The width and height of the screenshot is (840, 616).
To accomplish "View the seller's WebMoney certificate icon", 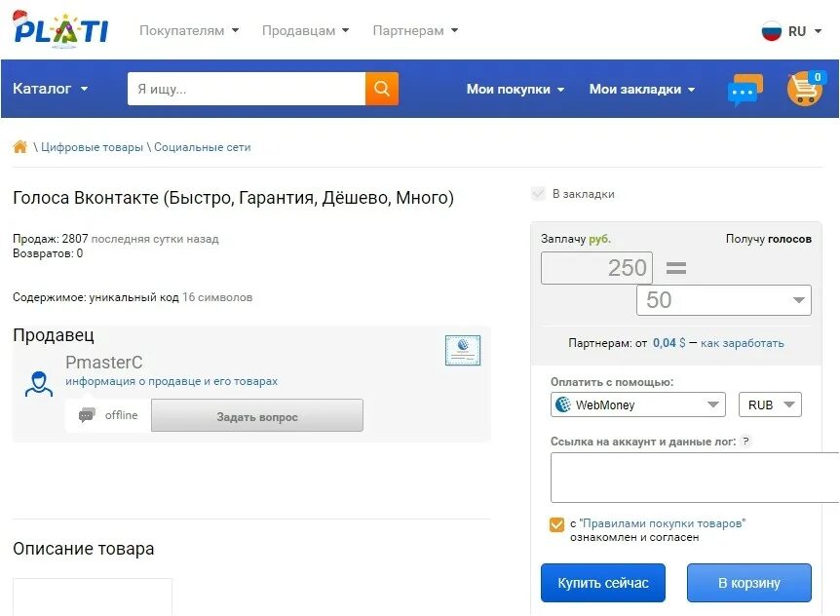I will [x=463, y=350].
